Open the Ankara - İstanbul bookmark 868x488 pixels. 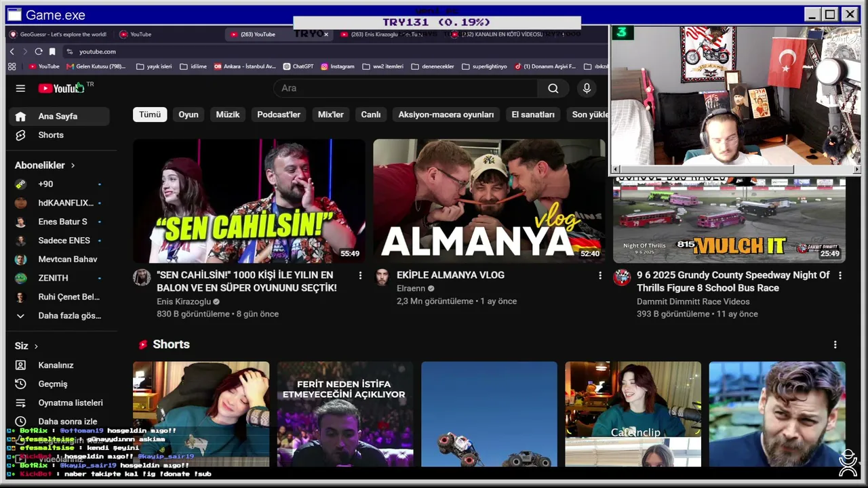tap(245, 66)
